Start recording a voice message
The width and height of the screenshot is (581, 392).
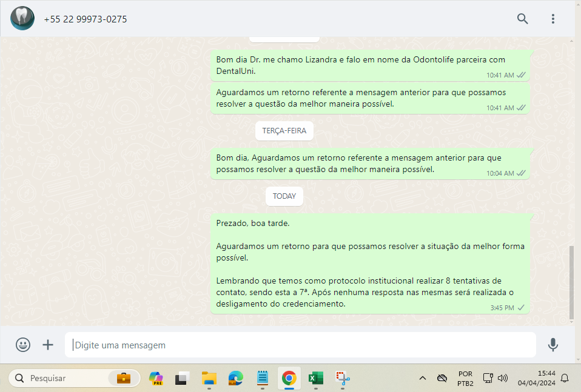[x=553, y=345]
